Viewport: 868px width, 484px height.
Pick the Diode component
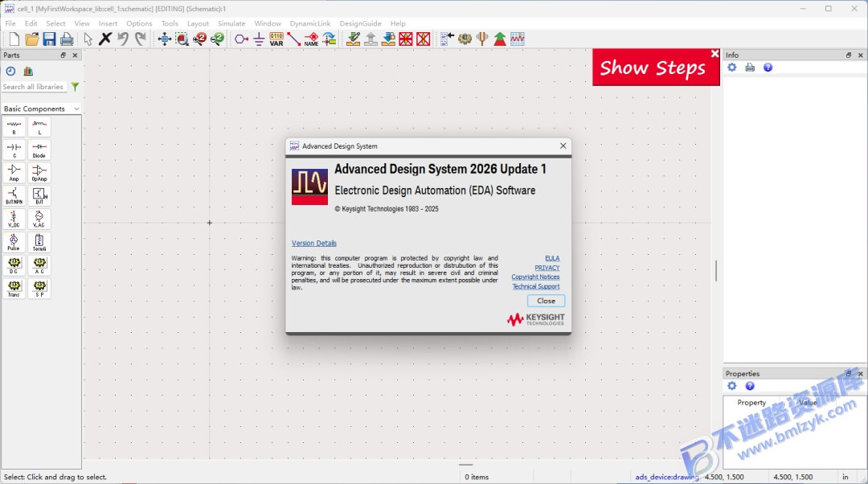[x=39, y=150]
